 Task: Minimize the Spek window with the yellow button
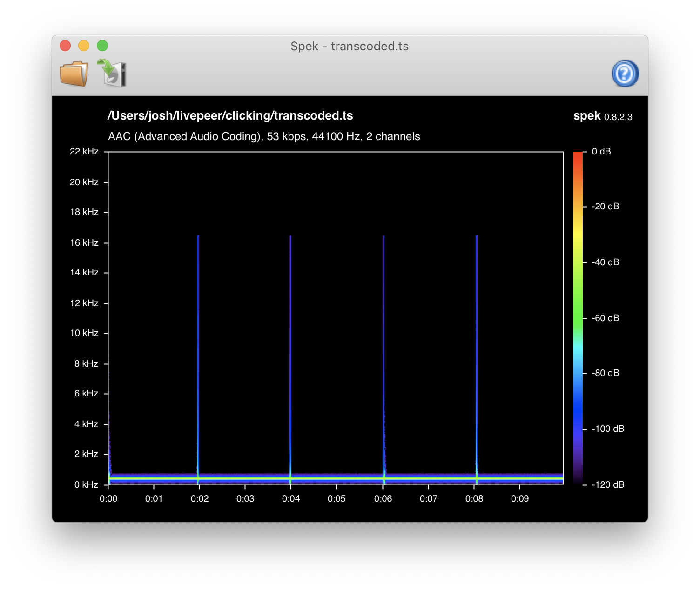[x=84, y=46]
